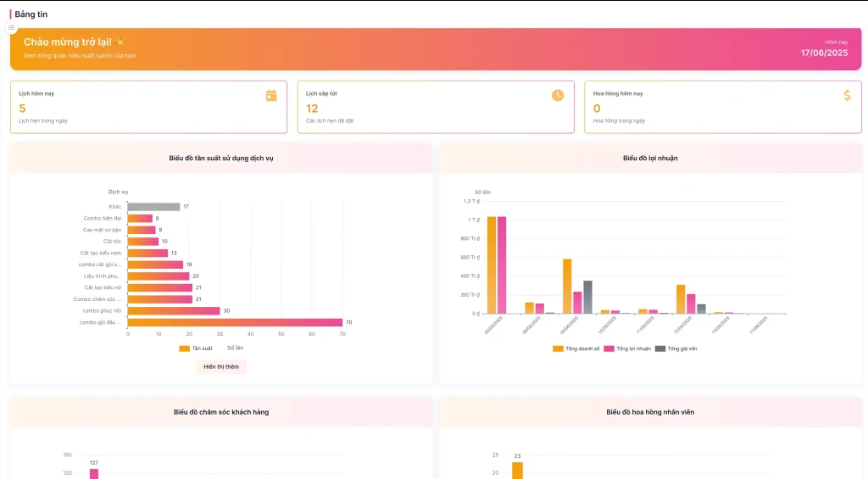Viewport: 868px width, 479px height.
Task: Click the calendar icon in Lịch hôm nay card
Action: click(x=271, y=95)
